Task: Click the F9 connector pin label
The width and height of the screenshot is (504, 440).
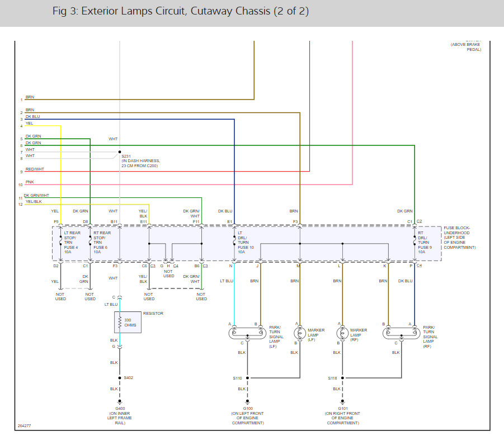Action: click(x=56, y=221)
